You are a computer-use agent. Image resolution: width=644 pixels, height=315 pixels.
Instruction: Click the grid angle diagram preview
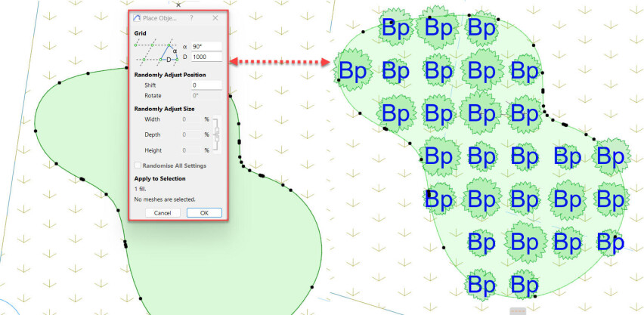pyautogui.click(x=156, y=51)
